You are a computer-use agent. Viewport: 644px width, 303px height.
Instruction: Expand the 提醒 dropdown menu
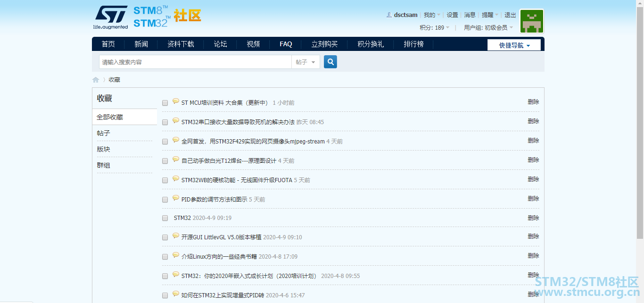[x=490, y=15]
